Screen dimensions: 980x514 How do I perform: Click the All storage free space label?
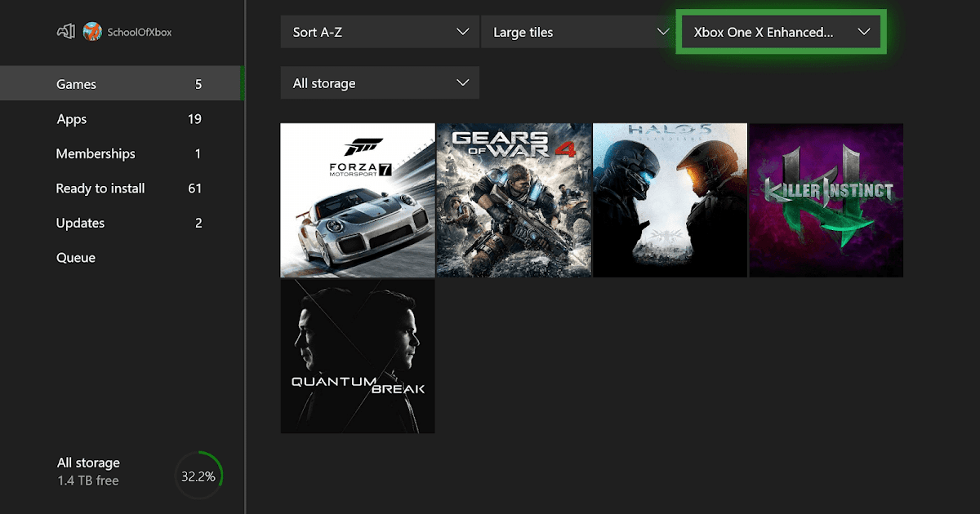coord(88,470)
